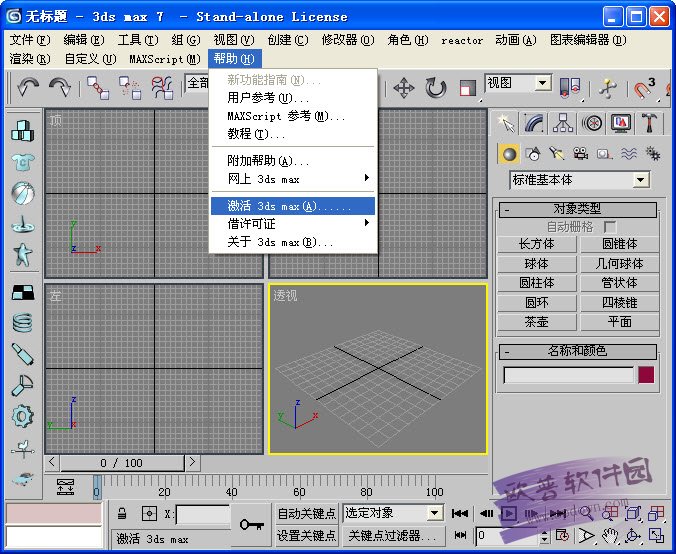Viewport: 676px width, 554px height.
Task: Open the 文件 menu
Action: tap(30, 40)
